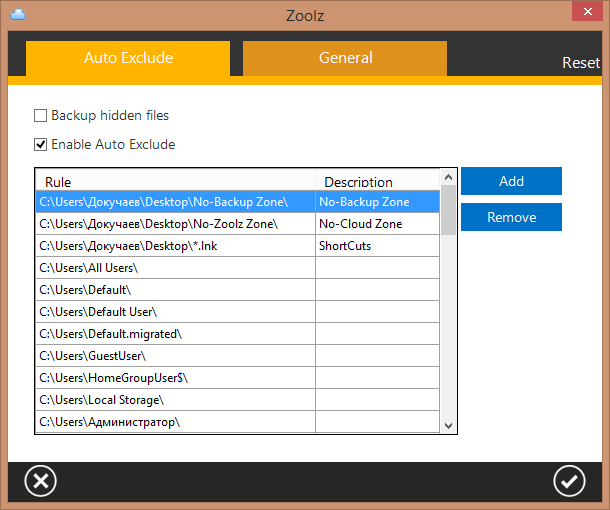Viewport: 610px width, 510px height.
Task: Click the Rule column header
Action: (x=175, y=181)
